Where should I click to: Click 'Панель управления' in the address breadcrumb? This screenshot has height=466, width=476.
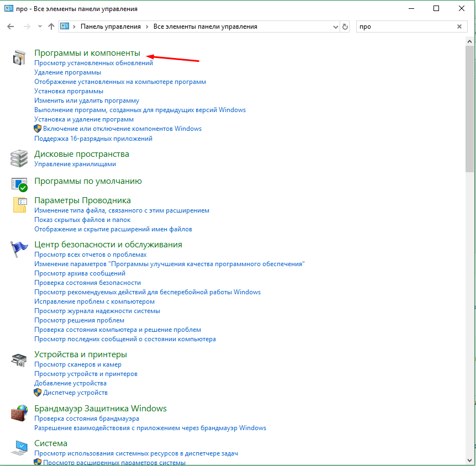pos(110,27)
